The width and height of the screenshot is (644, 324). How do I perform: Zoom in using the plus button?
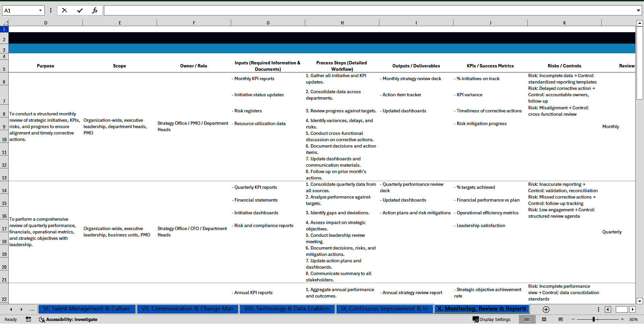pyautogui.click(x=623, y=319)
